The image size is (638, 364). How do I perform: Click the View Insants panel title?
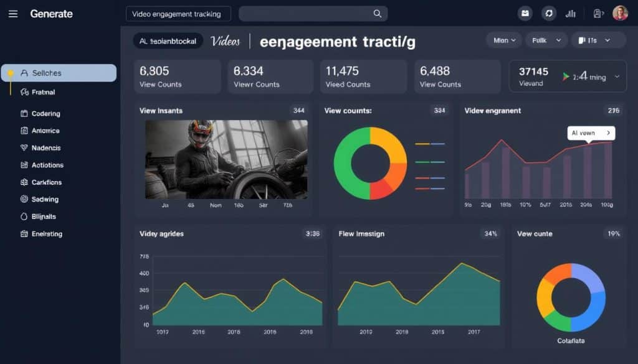(161, 111)
